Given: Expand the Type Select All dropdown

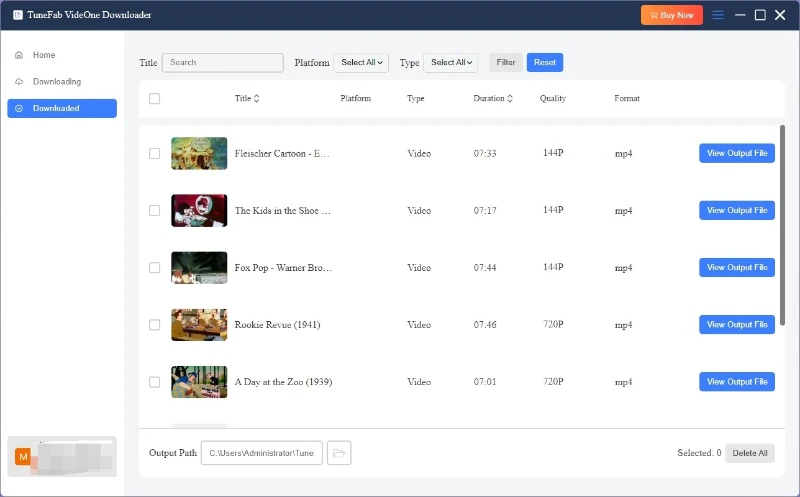Looking at the screenshot, I should coord(450,62).
